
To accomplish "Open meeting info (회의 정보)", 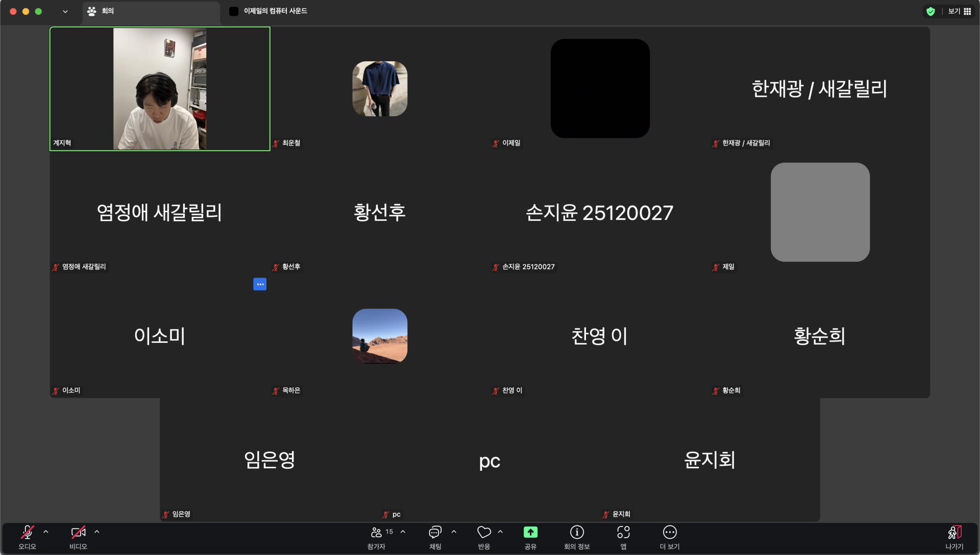I will [577, 537].
